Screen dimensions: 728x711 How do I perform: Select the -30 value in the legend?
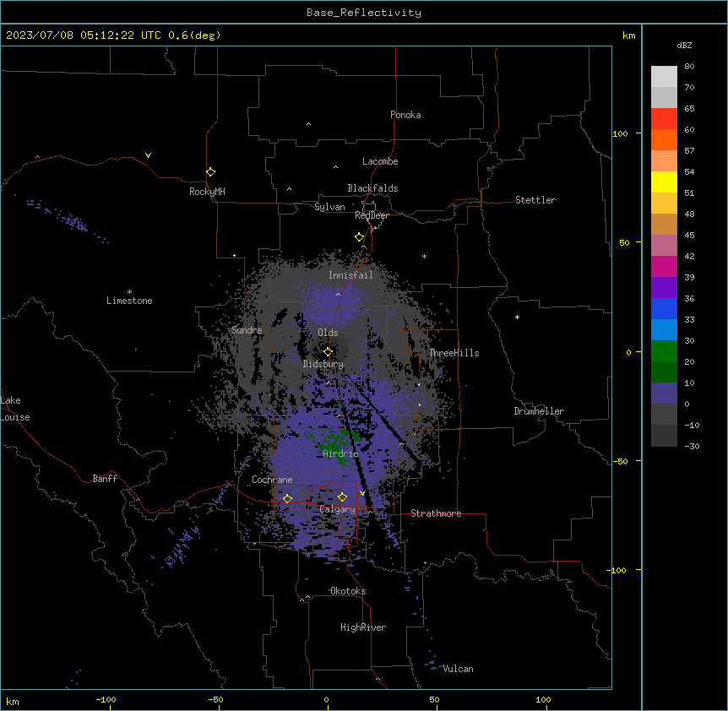click(x=692, y=446)
